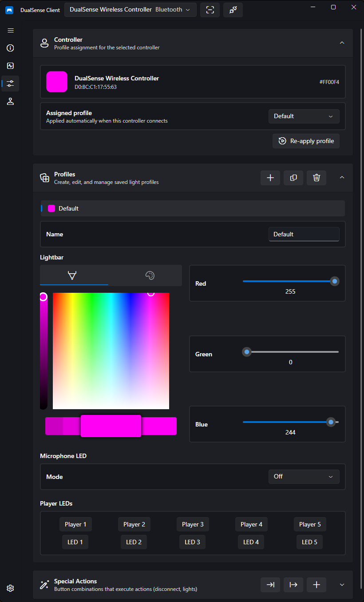Click the Profiles section icon
Screen dimensions: 364x602
[44, 178]
